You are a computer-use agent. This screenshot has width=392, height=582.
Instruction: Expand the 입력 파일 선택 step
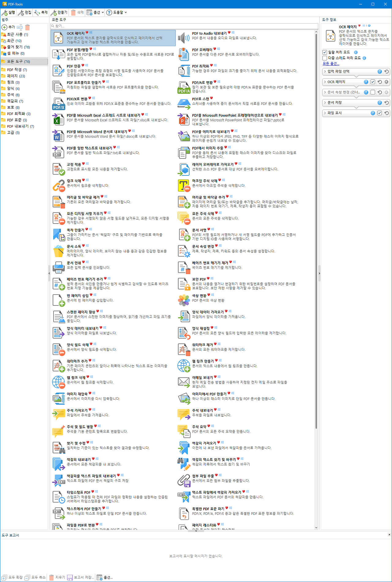coord(325,71)
